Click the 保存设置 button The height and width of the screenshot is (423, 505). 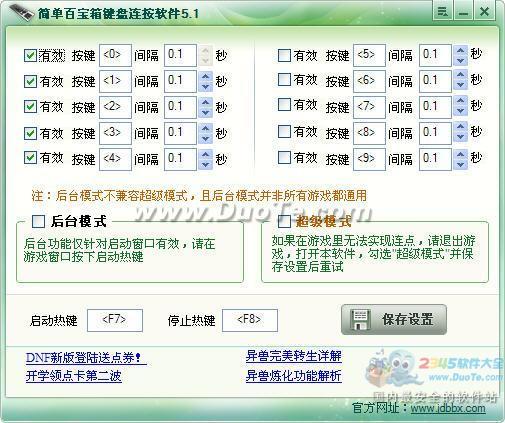(x=394, y=319)
